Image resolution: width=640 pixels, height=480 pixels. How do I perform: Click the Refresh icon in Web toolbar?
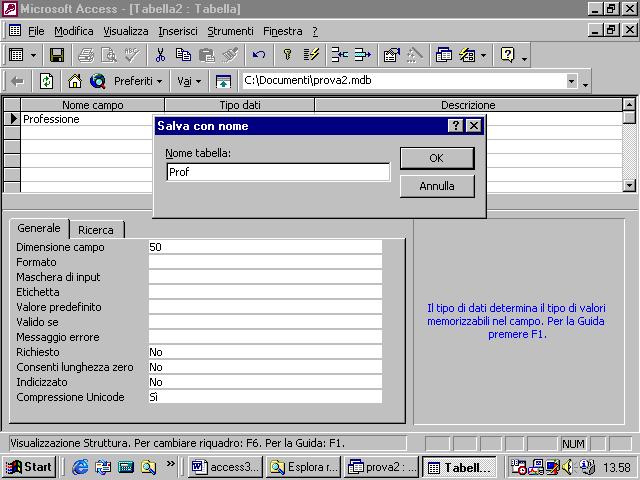tap(47, 81)
